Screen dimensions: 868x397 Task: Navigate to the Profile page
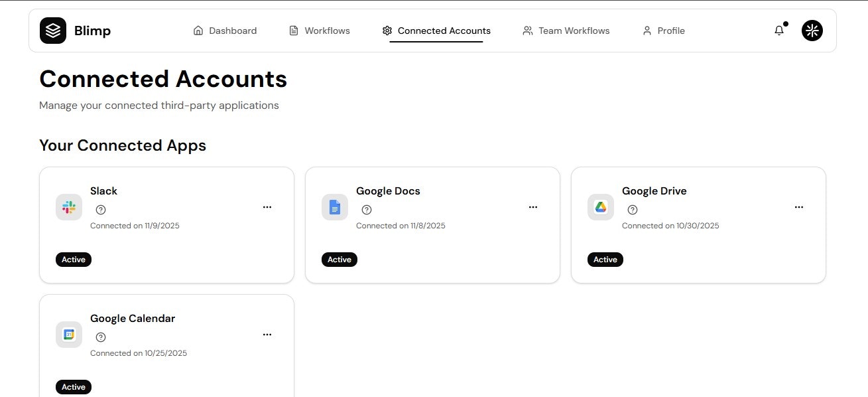pos(663,31)
